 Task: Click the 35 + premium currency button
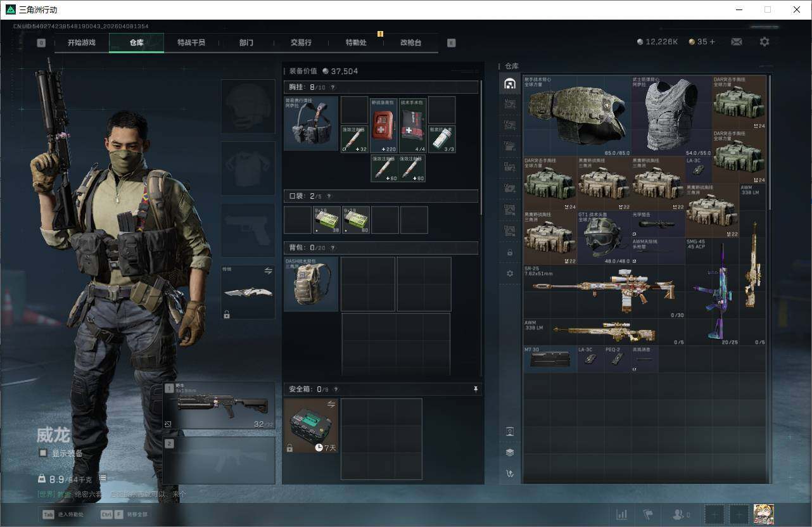click(702, 42)
